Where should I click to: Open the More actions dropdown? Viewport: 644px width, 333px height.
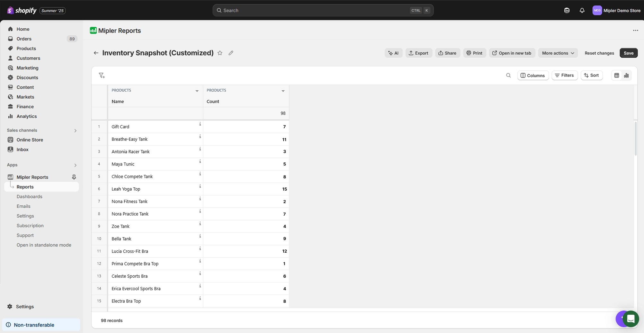point(558,53)
